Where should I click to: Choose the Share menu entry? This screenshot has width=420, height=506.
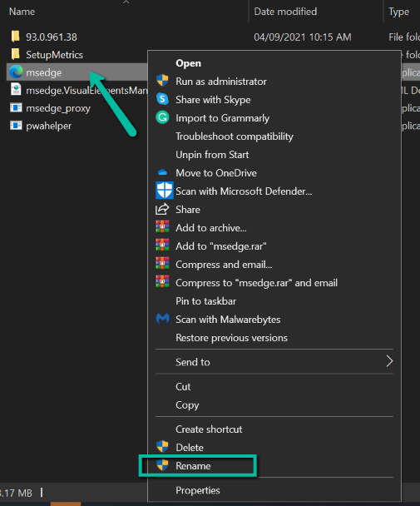tap(188, 210)
